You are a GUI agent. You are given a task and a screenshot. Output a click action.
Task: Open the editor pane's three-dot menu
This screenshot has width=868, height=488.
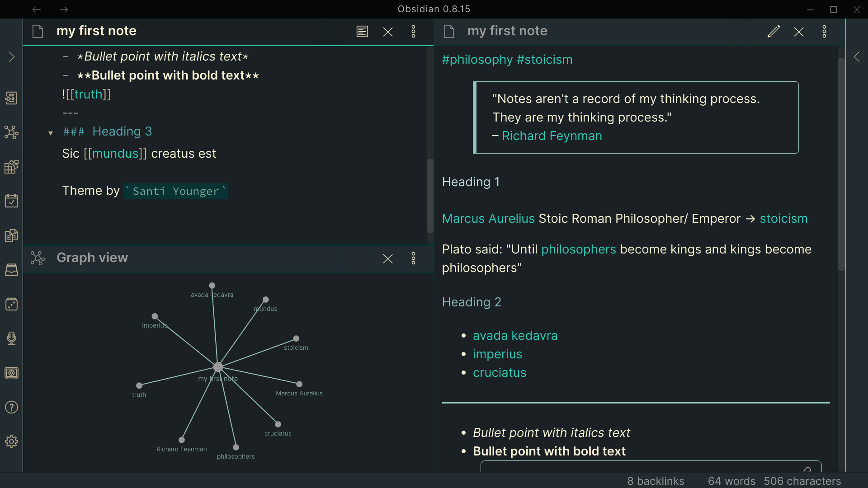[x=413, y=31]
